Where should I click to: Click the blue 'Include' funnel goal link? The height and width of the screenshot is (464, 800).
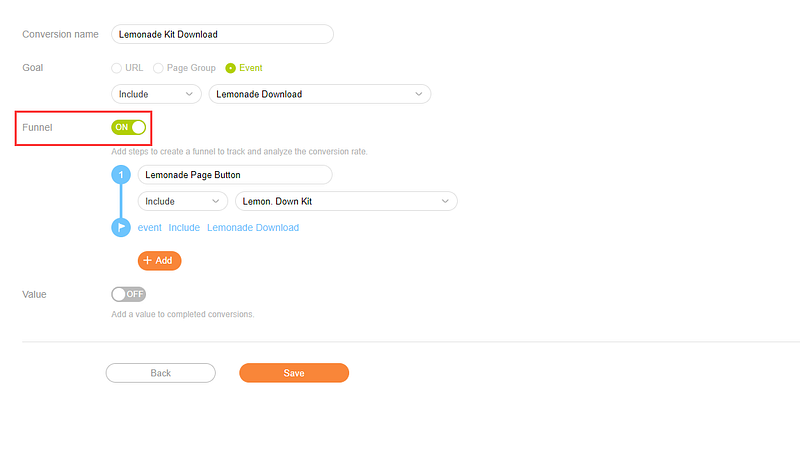pyautogui.click(x=184, y=228)
